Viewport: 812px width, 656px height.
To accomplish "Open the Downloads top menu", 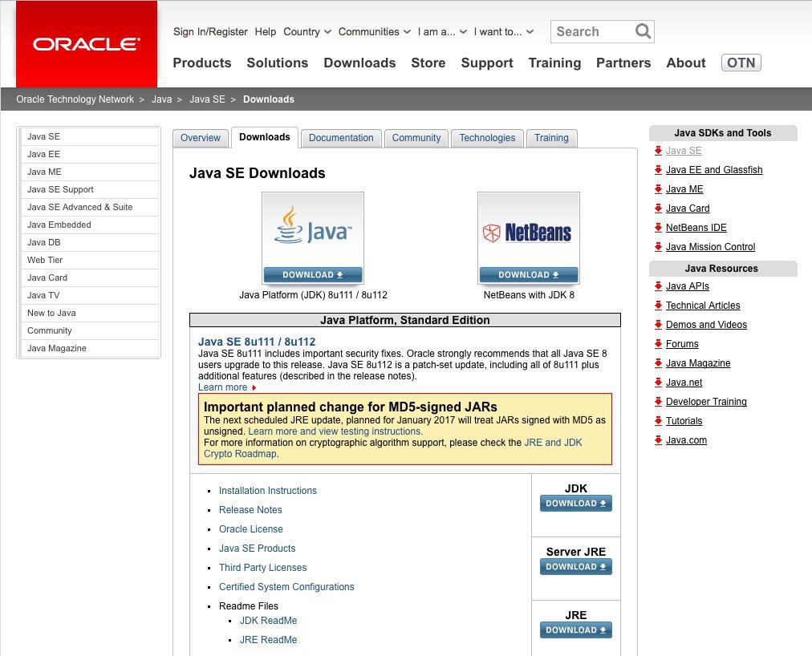I will (x=359, y=63).
